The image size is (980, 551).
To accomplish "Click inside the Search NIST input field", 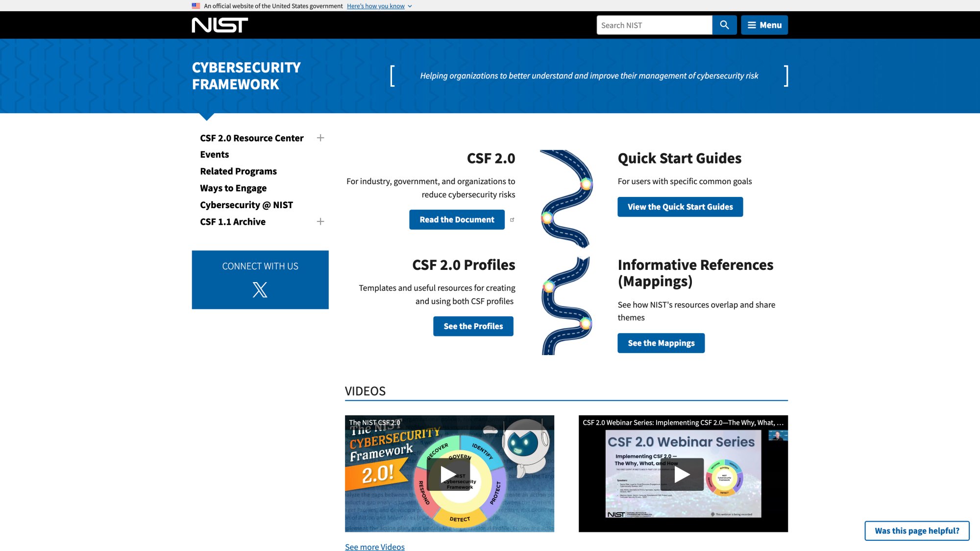I will click(654, 25).
